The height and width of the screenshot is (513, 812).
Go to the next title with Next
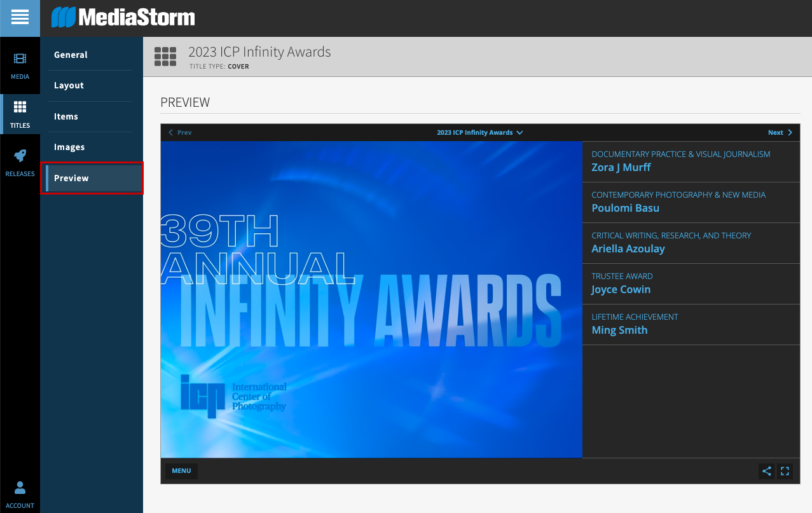(x=780, y=133)
